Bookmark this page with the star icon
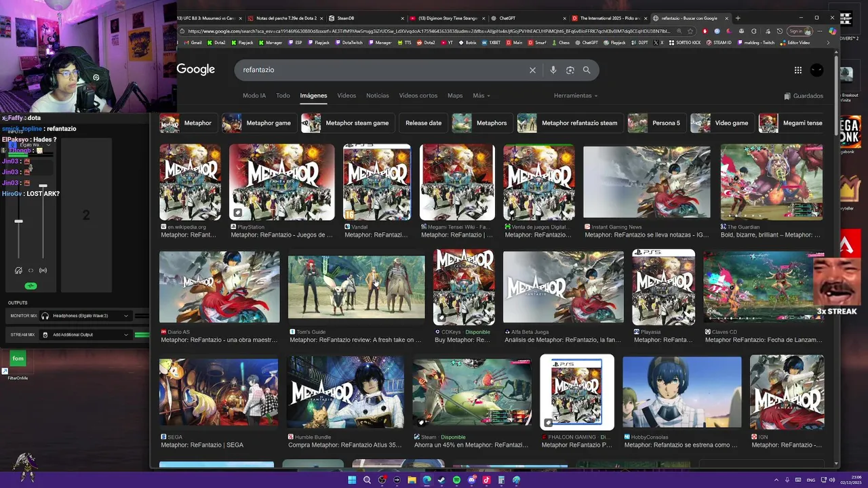Viewport: 868px width, 488px height. [x=690, y=31]
